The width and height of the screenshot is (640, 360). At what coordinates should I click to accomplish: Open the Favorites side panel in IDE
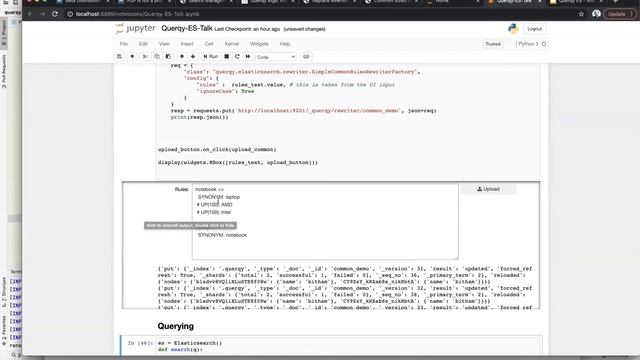point(4,330)
